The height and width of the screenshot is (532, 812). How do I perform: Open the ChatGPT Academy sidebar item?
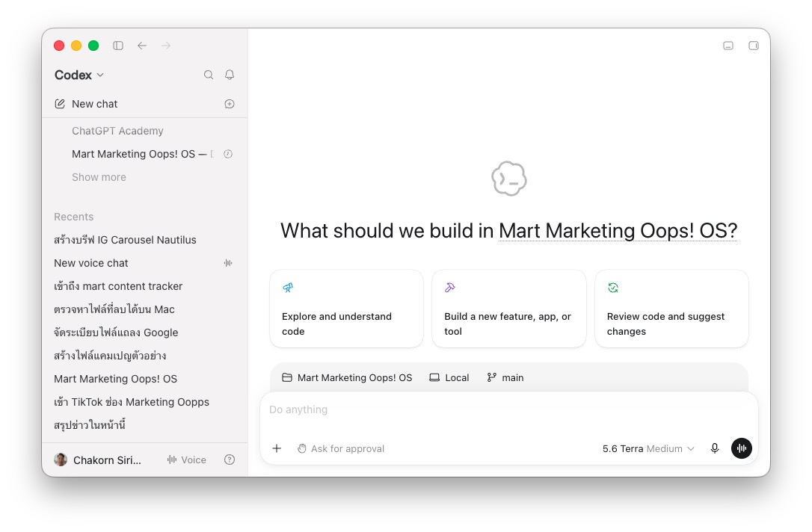117,131
